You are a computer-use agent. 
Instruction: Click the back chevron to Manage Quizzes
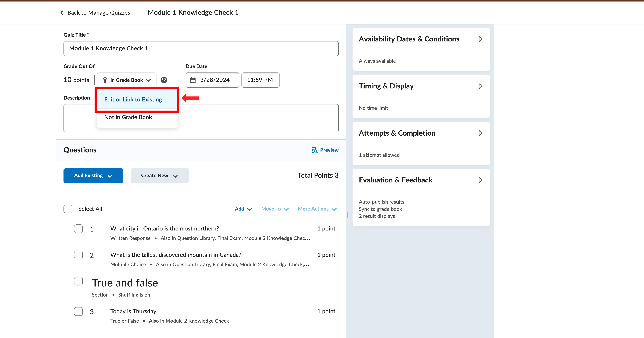coord(62,13)
